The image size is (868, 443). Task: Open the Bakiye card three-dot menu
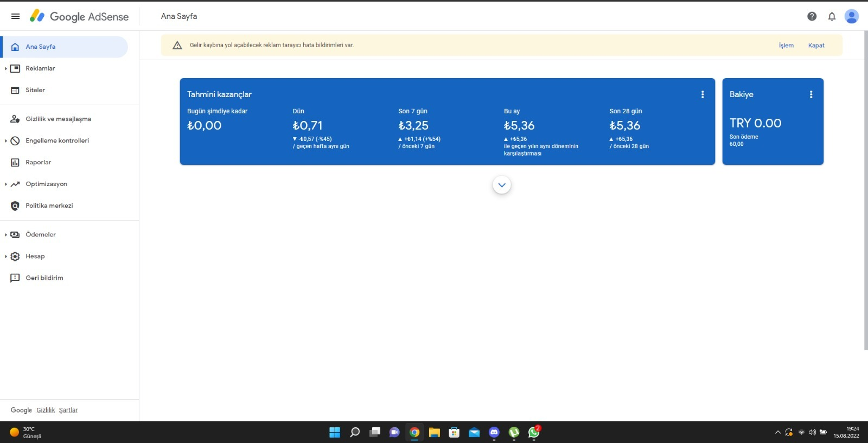point(811,94)
